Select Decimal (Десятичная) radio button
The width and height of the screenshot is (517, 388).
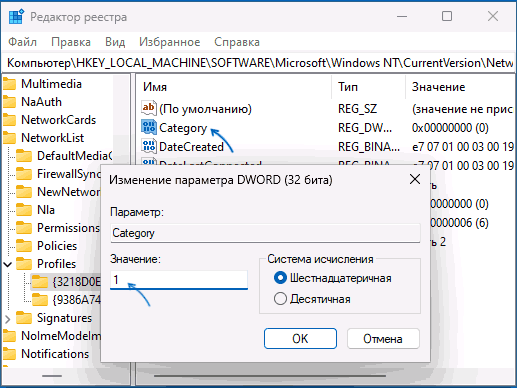[x=280, y=299]
